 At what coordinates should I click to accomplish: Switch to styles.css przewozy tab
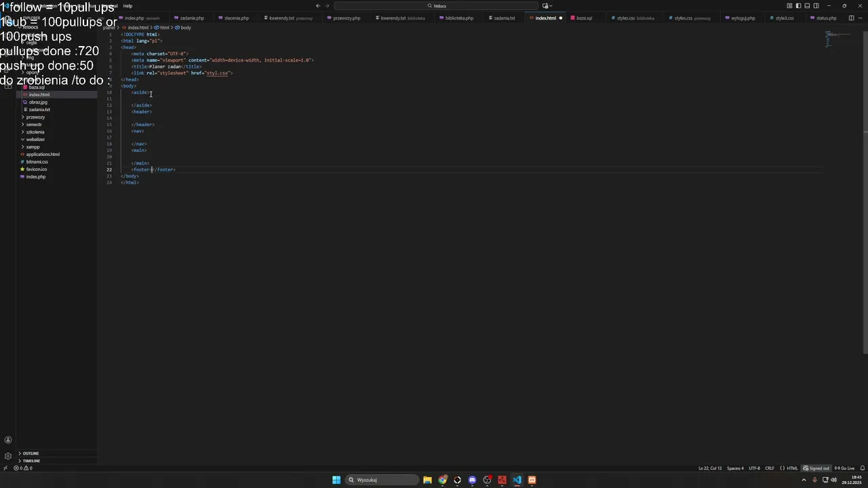click(692, 18)
